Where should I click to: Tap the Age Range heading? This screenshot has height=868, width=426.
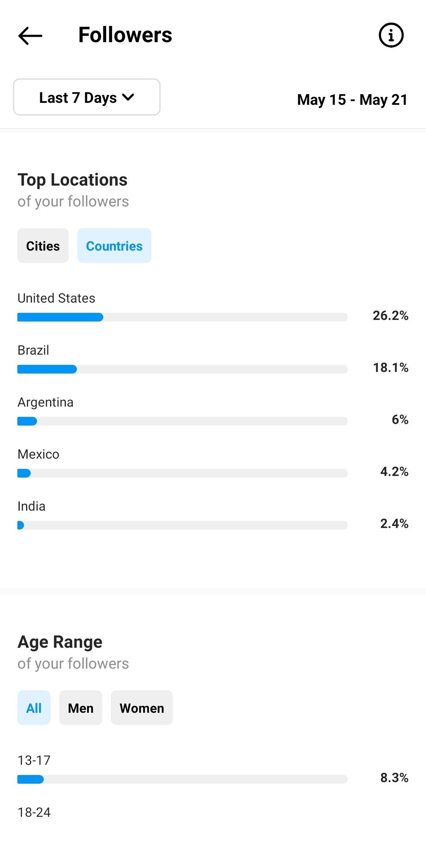click(x=60, y=642)
